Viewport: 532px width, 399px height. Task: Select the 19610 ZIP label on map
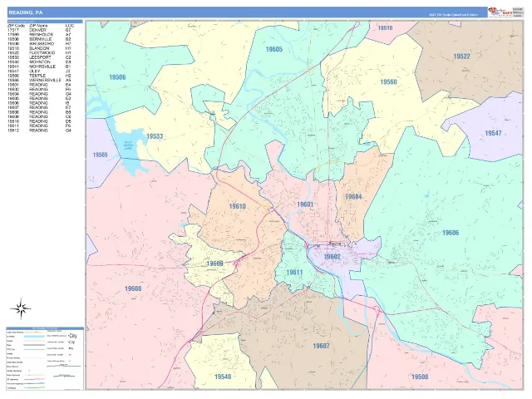pos(237,206)
